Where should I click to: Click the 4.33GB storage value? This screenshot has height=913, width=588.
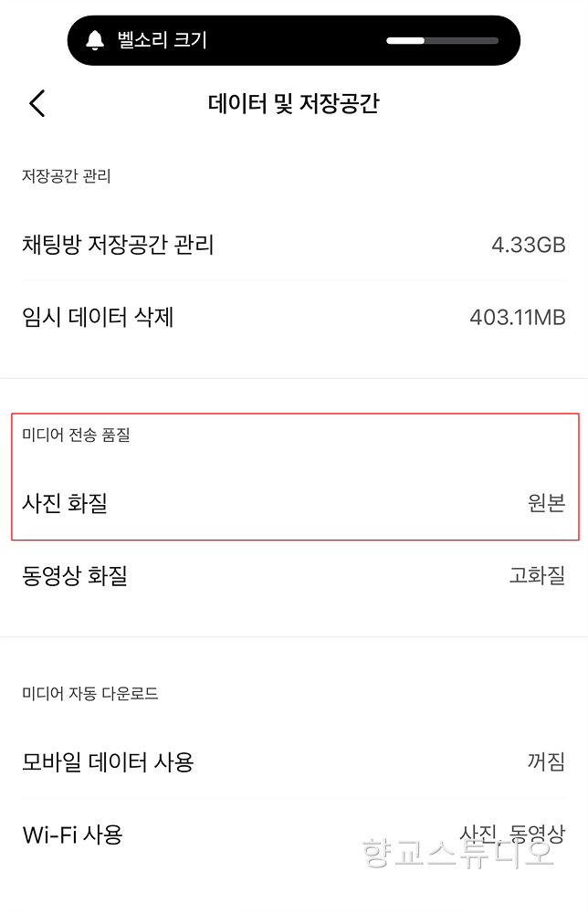pyautogui.click(x=530, y=245)
